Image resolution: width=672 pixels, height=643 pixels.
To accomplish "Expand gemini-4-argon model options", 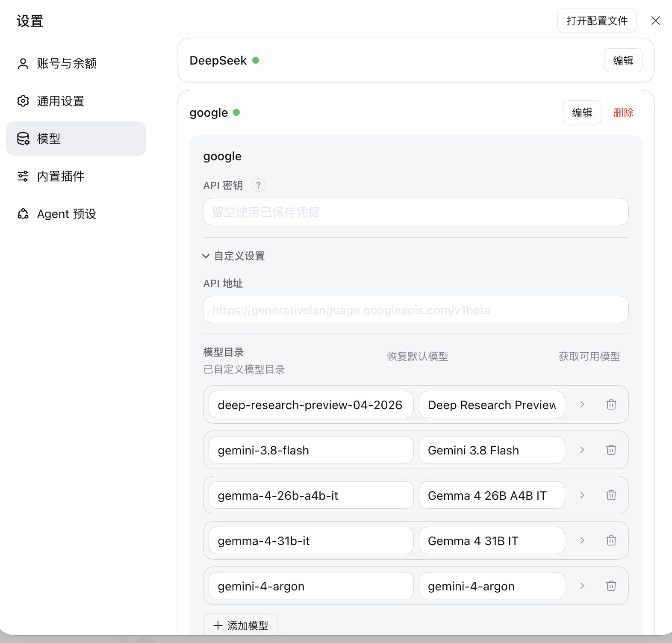I will click(582, 586).
